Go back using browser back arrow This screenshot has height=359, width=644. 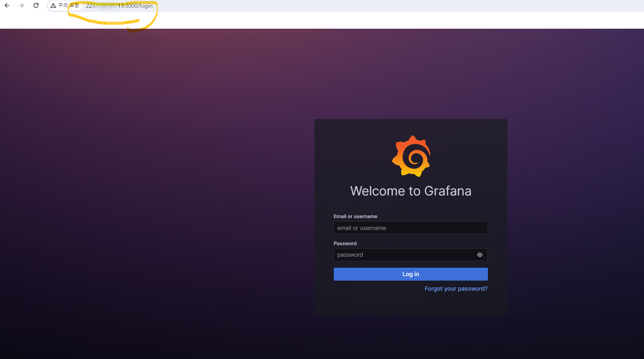coord(7,5)
